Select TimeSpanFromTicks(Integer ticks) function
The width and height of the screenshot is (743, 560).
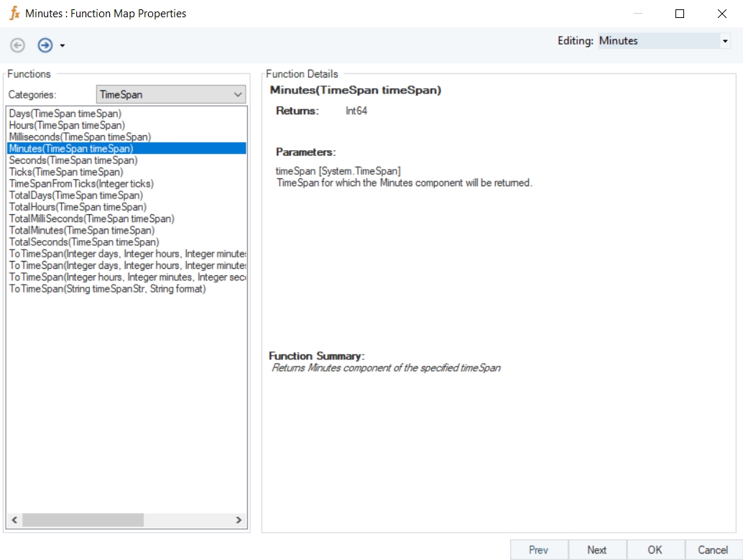[81, 183]
